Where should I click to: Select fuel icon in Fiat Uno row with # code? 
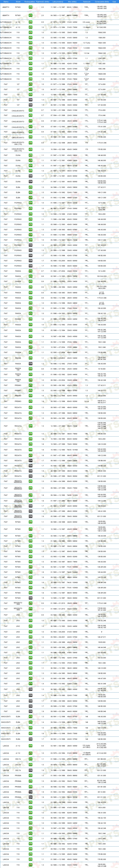pos(31,632)
